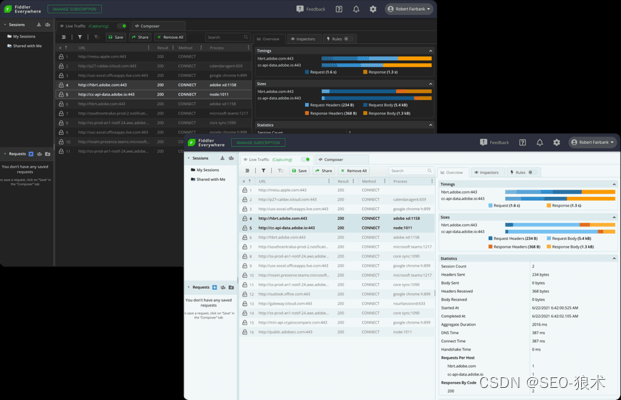Viewport: 621px width, 400px height.
Task: Select the Overview tab in light window
Action: (x=452, y=172)
